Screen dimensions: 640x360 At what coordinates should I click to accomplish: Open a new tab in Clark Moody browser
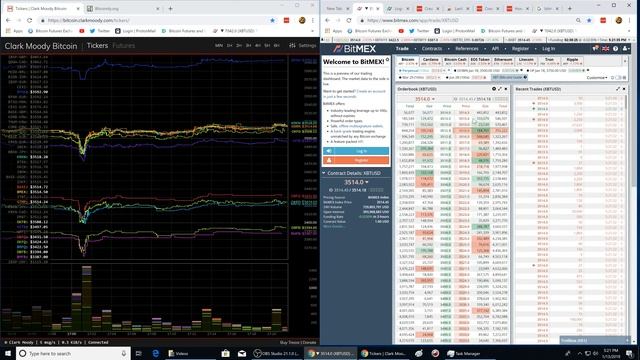click(x=171, y=9)
